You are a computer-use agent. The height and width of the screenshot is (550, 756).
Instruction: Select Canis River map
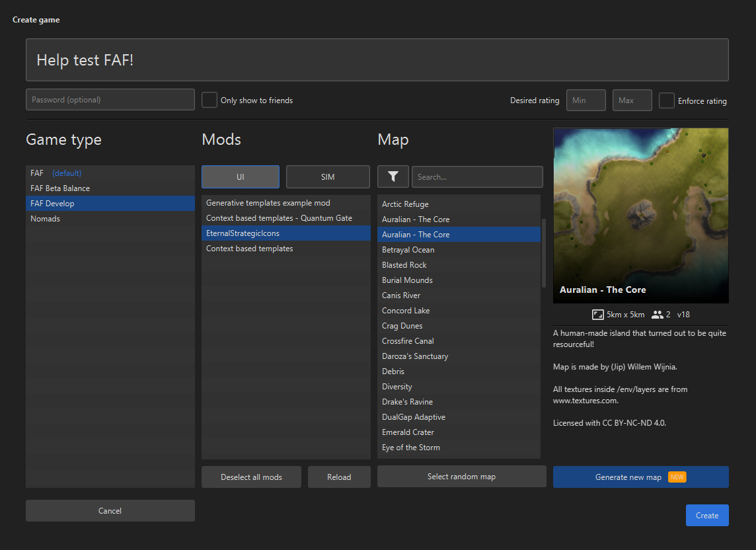coord(459,295)
